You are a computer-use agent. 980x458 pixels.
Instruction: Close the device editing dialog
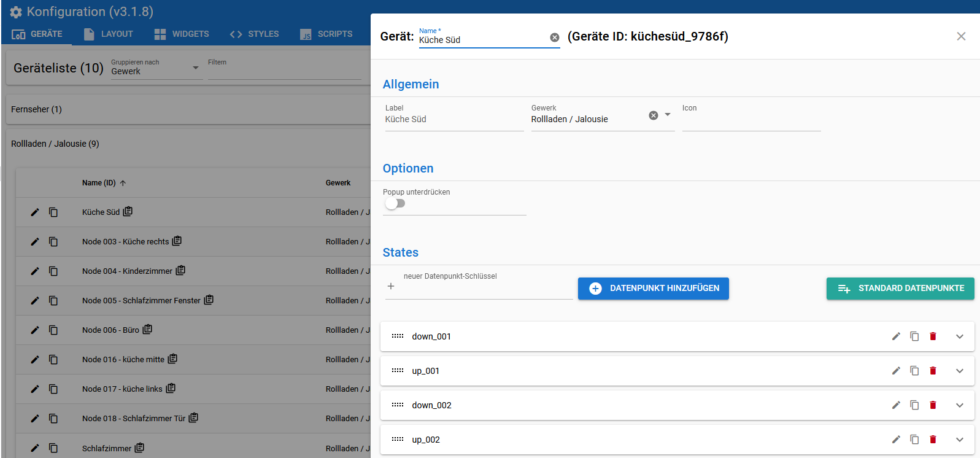[x=961, y=36]
